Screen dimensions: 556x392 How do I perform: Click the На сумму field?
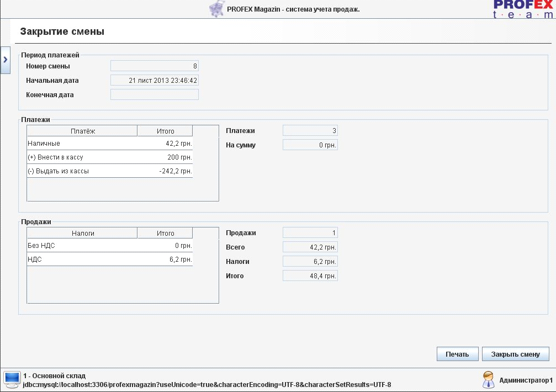pos(310,145)
